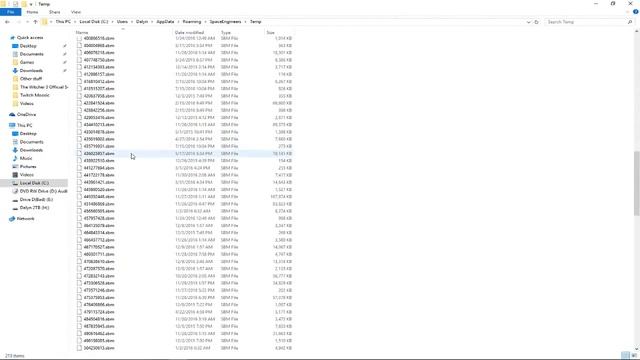Create new folder from title bar toolbar
The image size is (640, 360).
[x=24, y=4]
